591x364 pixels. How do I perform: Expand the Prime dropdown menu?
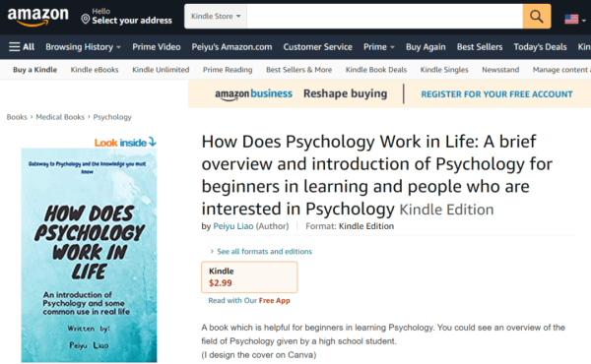[379, 47]
